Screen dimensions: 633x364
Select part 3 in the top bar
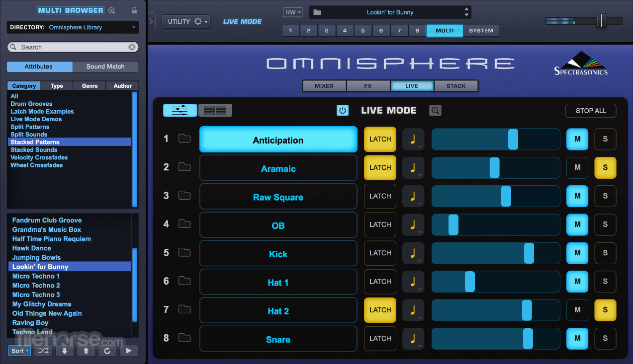point(327,30)
